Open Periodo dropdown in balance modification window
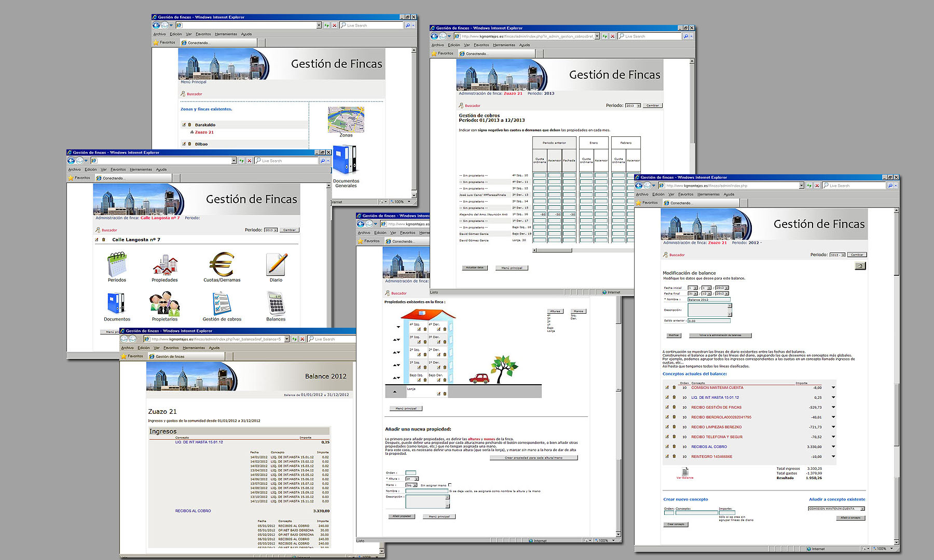This screenshot has width=934, height=560. click(x=837, y=255)
